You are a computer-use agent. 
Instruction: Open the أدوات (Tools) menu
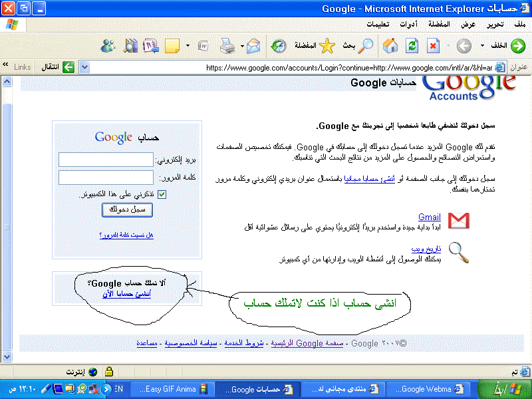408,25
